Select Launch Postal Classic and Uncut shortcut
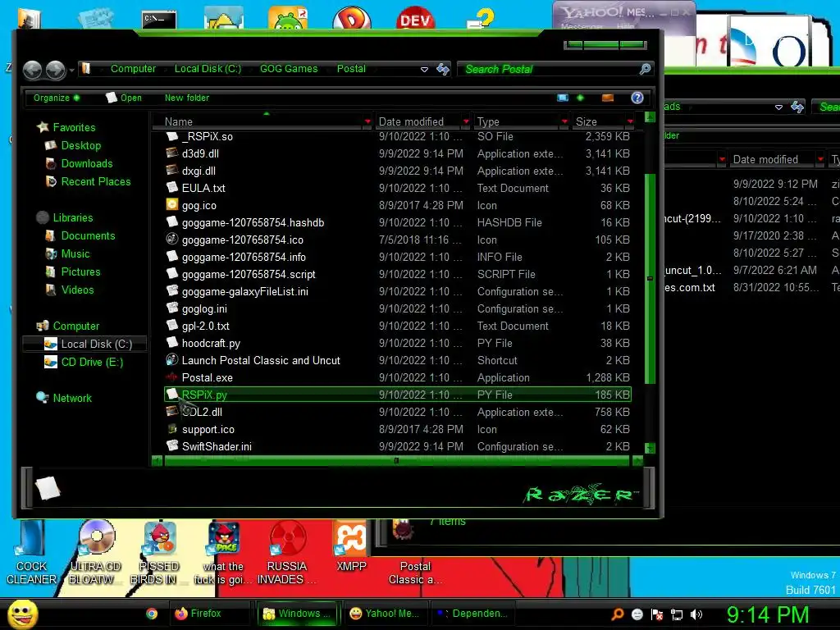Screen dimensions: 840x630 pos(261,360)
